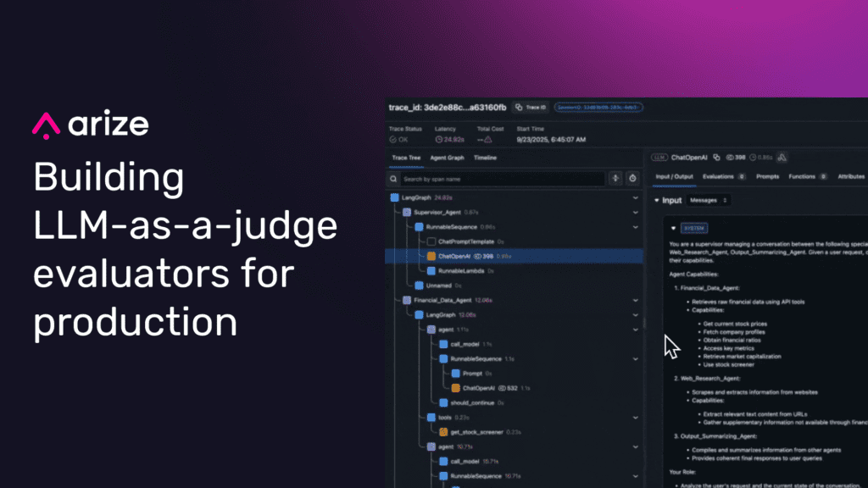Viewport: 868px width, 488px height.
Task: Select the should_continue span row
Action: click(515, 402)
